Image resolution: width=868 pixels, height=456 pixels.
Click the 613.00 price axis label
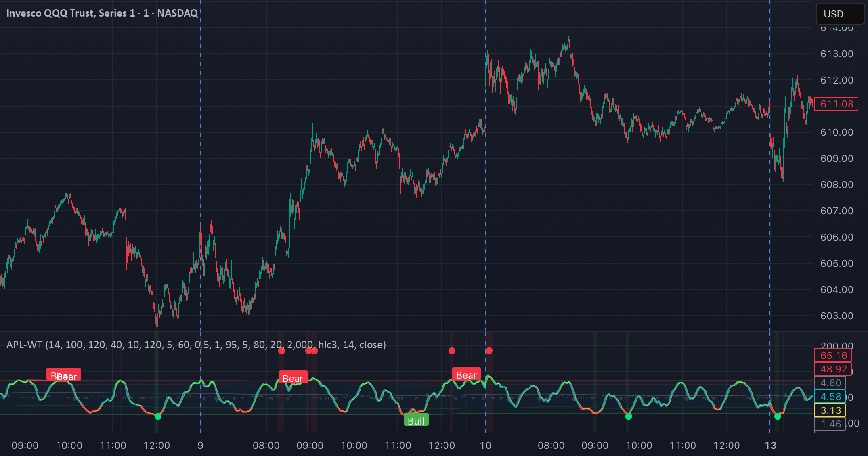[x=837, y=54]
